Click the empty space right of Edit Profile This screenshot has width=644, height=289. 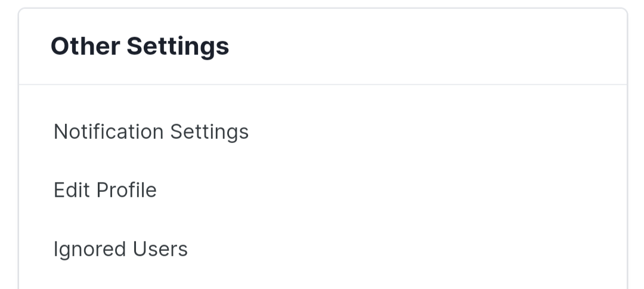[390, 191]
